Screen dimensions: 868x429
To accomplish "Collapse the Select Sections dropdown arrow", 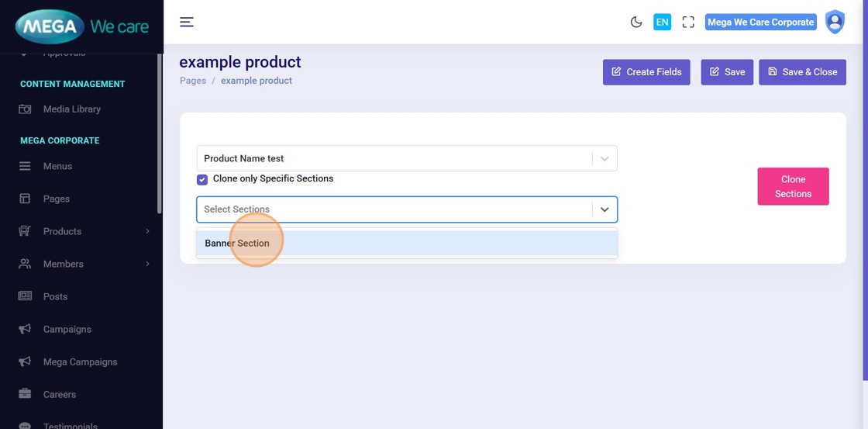I will click(x=604, y=209).
